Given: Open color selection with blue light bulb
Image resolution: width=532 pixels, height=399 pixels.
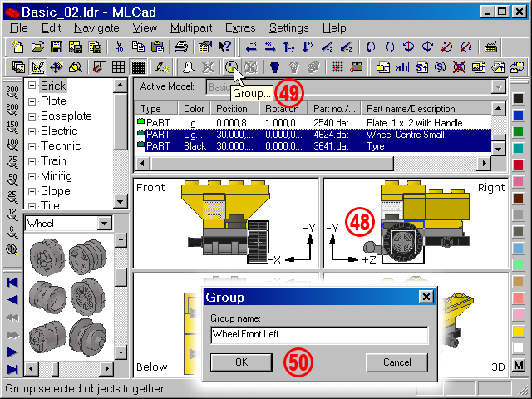Looking at the screenshot, I should point(274,66).
